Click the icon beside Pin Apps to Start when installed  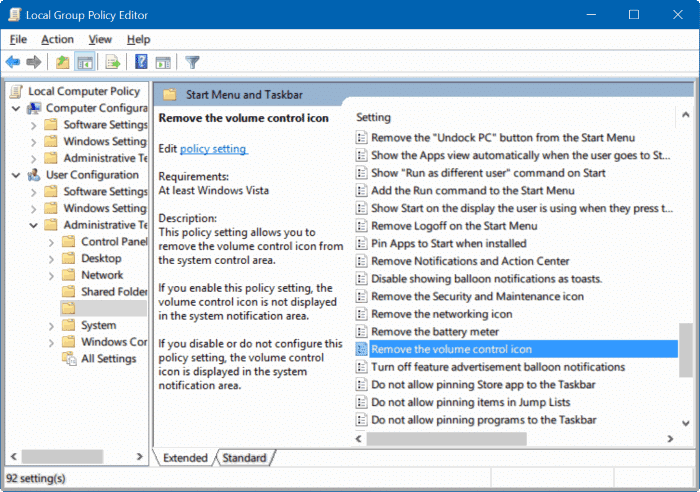coord(361,243)
